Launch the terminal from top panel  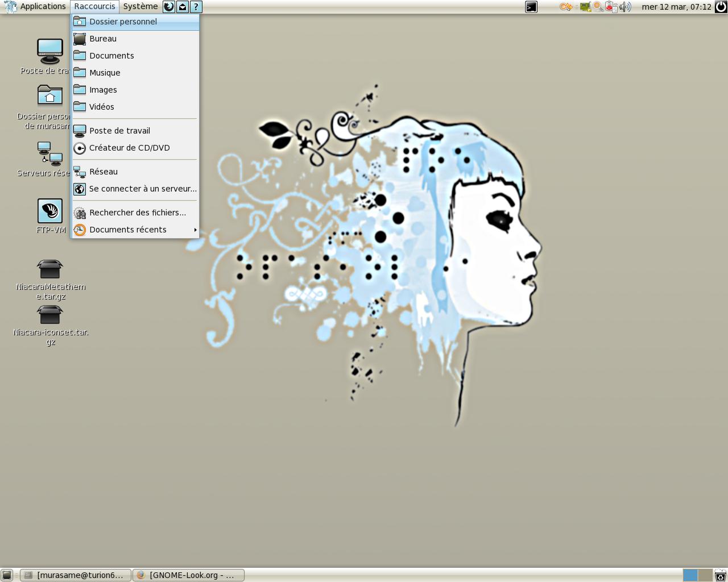(531, 7)
